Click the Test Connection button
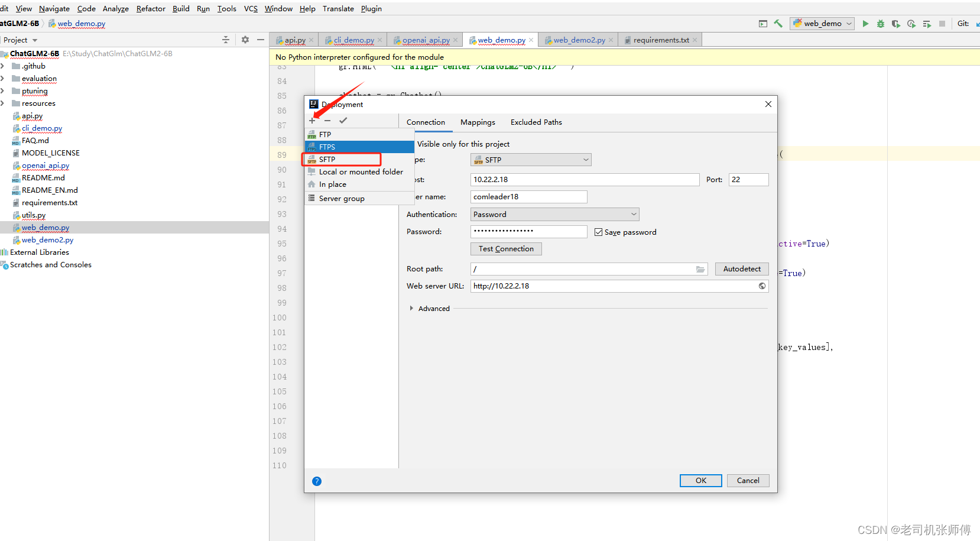Screen dimensions: 980x541 pos(506,249)
